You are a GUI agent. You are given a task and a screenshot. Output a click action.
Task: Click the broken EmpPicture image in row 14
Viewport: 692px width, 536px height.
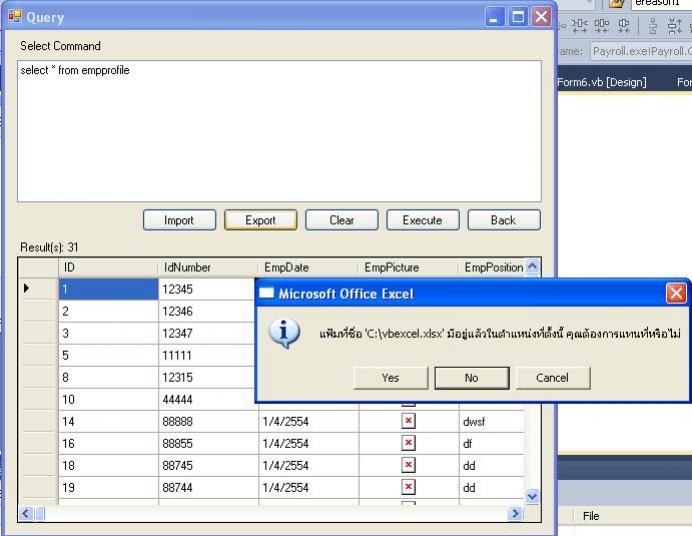(x=408, y=422)
